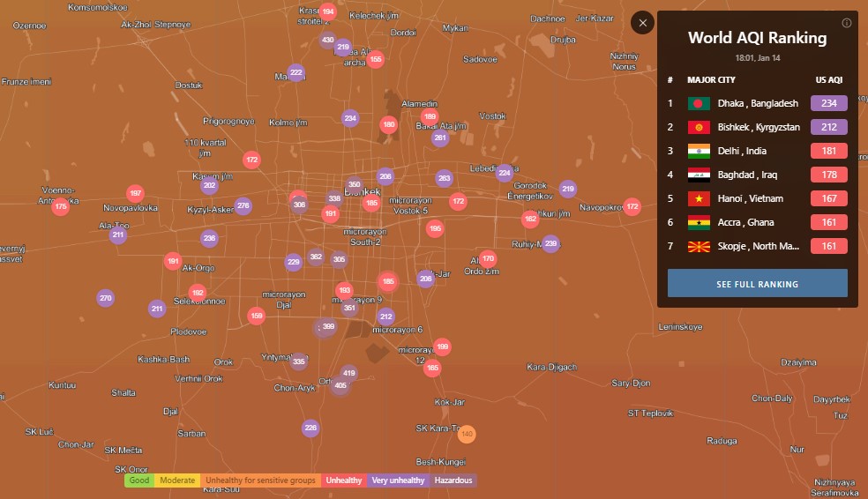Select the 276 marker near Kyzyl-Asker
868x499 pixels.
tap(243, 205)
